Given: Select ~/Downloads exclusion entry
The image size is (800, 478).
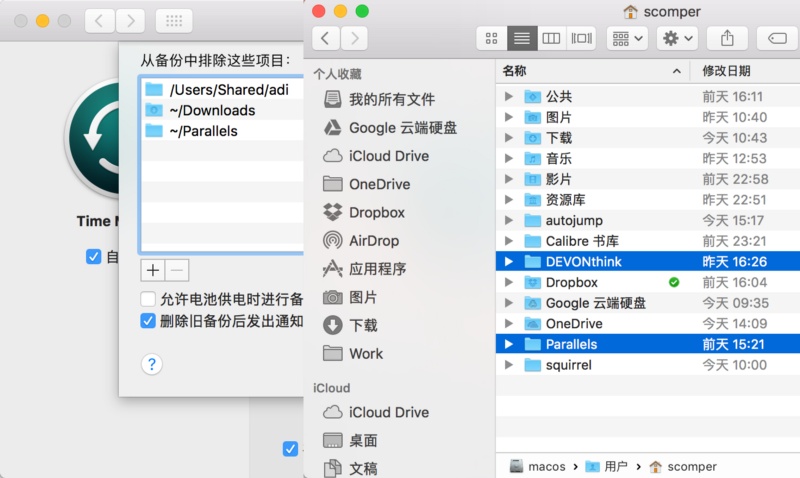Looking at the screenshot, I should 223,110.
